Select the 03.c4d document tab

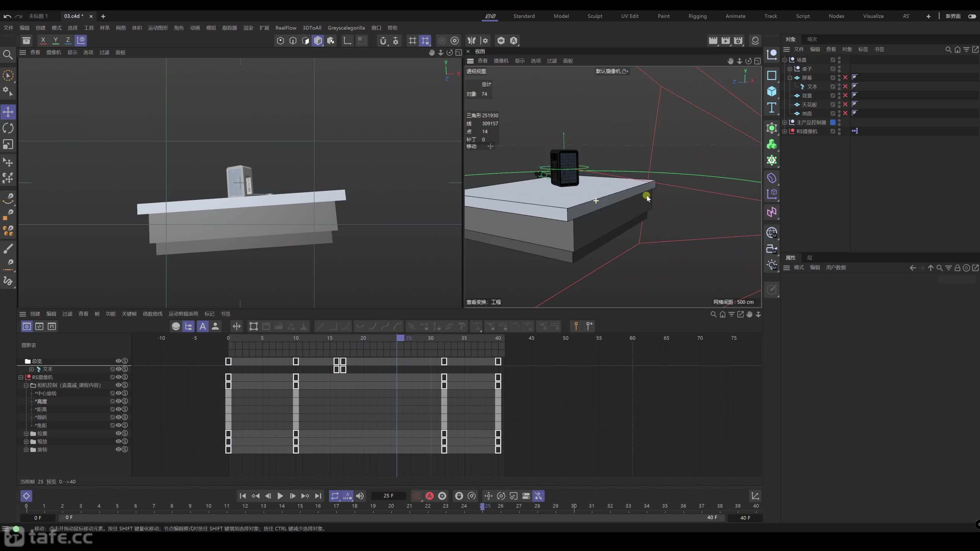click(73, 16)
